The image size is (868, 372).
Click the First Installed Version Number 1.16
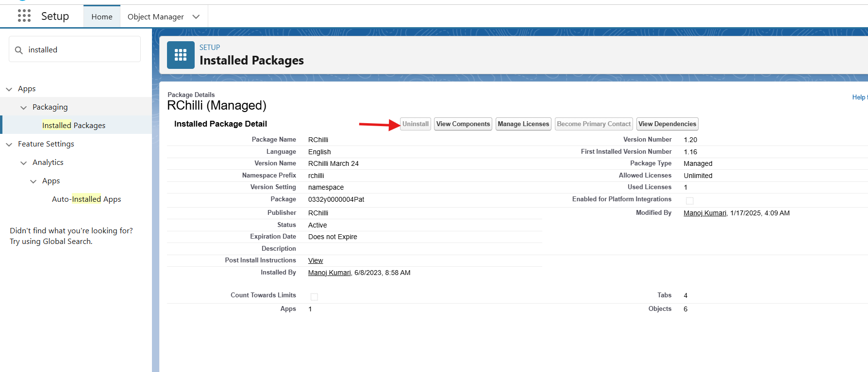point(690,152)
